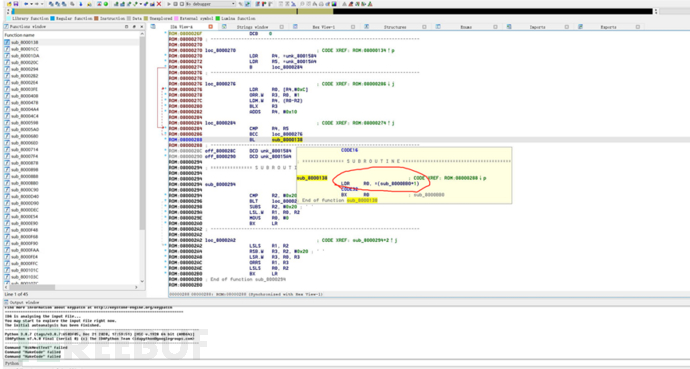Image resolution: width=690 pixels, height=369 pixels.
Task: Click the Open file folder icon
Action: [x=9, y=4]
